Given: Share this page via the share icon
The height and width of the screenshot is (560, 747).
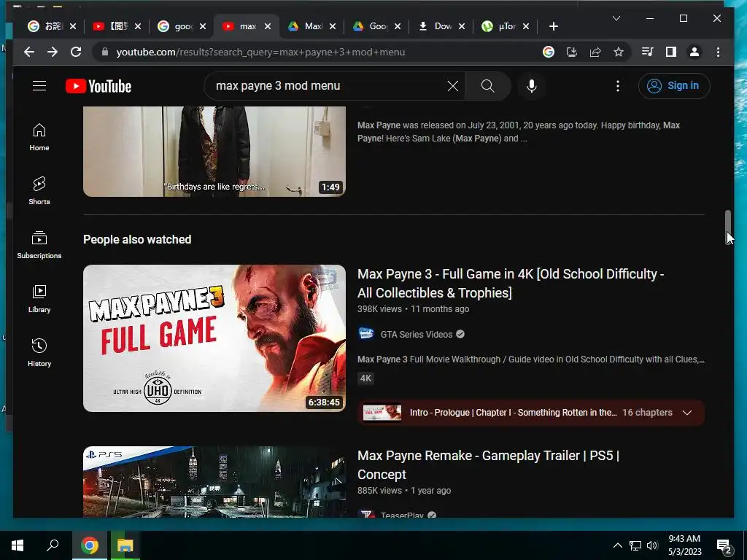Looking at the screenshot, I should click(595, 52).
